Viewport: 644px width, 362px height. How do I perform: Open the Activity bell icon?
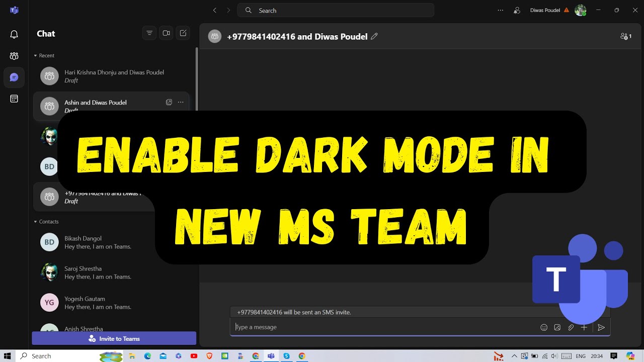pos(14,34)
